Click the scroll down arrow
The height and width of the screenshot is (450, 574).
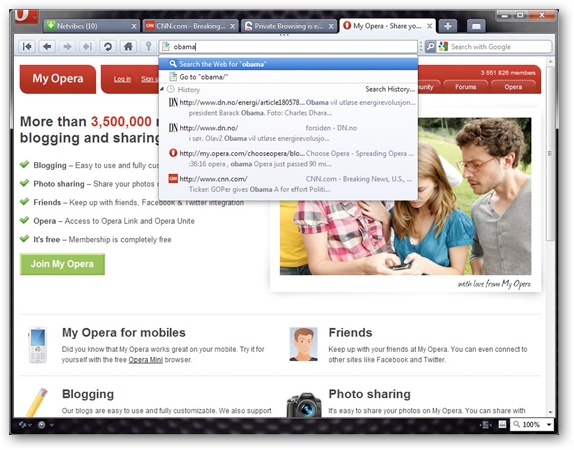click(550, 413)
